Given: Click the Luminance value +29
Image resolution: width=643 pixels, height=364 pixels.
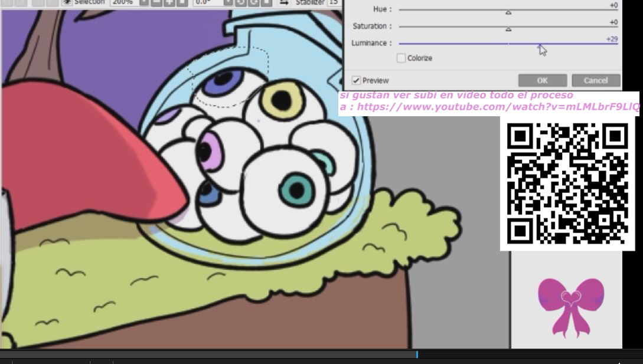Looking at the screenshot, I should click(x=612, y=39).
